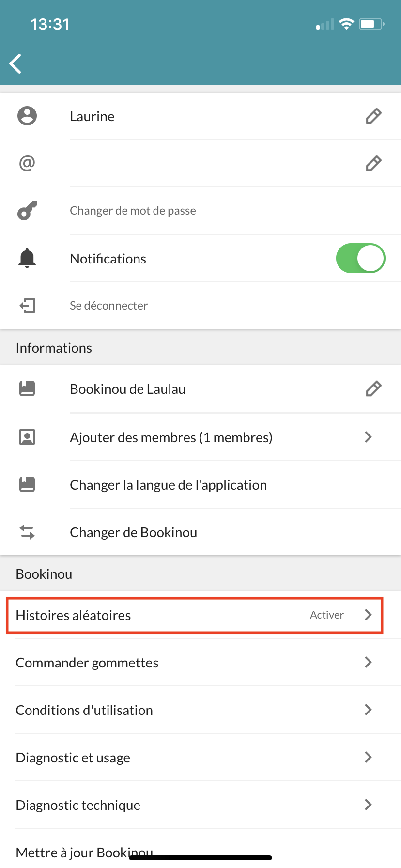Image resolution: width=401 pixels, height=868 pixels.
Task: Expand Commander gommettes chevron
Action: point(369,662)
